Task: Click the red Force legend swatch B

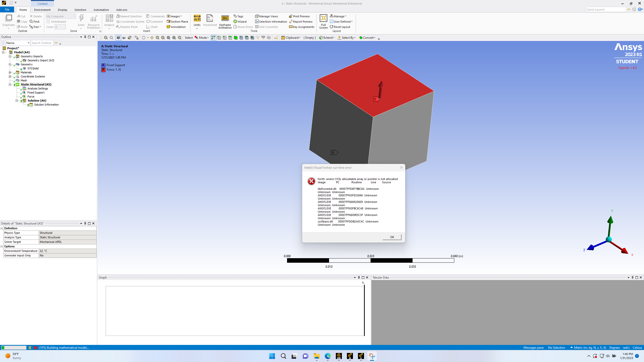Action: tap(103, 70)
